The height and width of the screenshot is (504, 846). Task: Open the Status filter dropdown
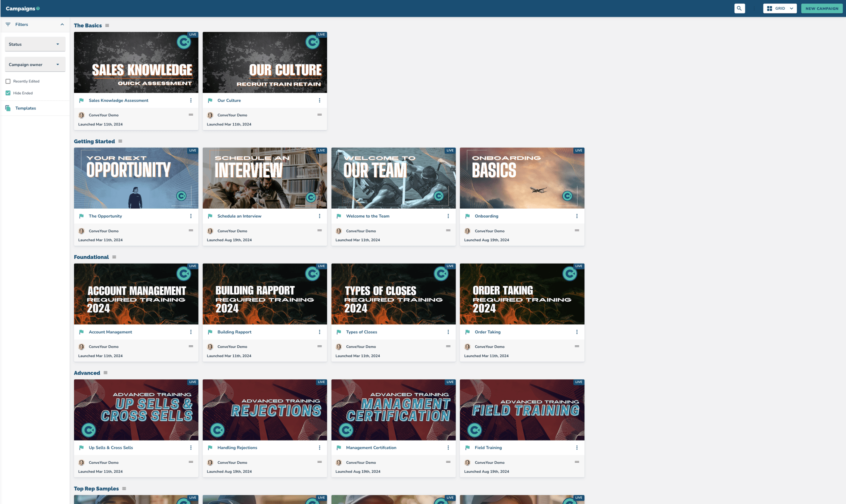coord(35,44)
